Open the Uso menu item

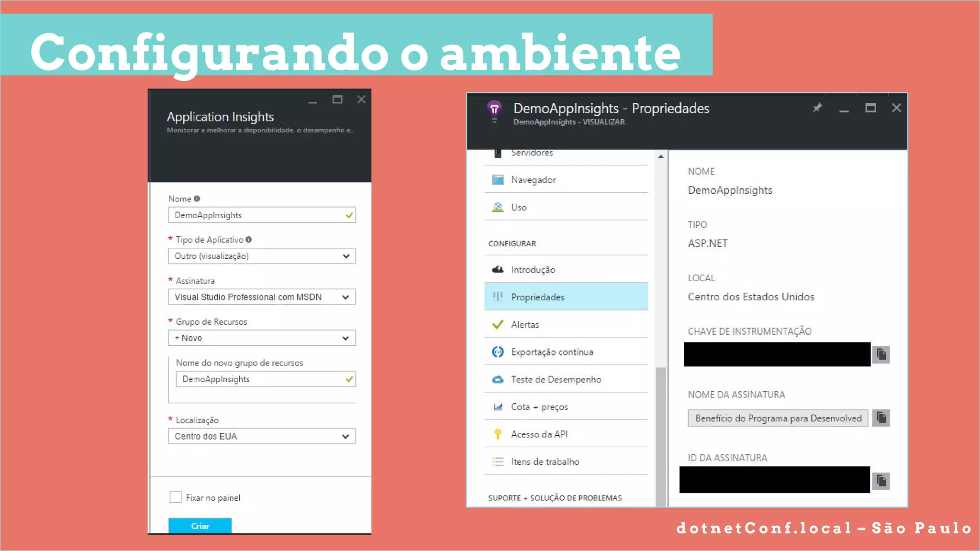[566, 207]
